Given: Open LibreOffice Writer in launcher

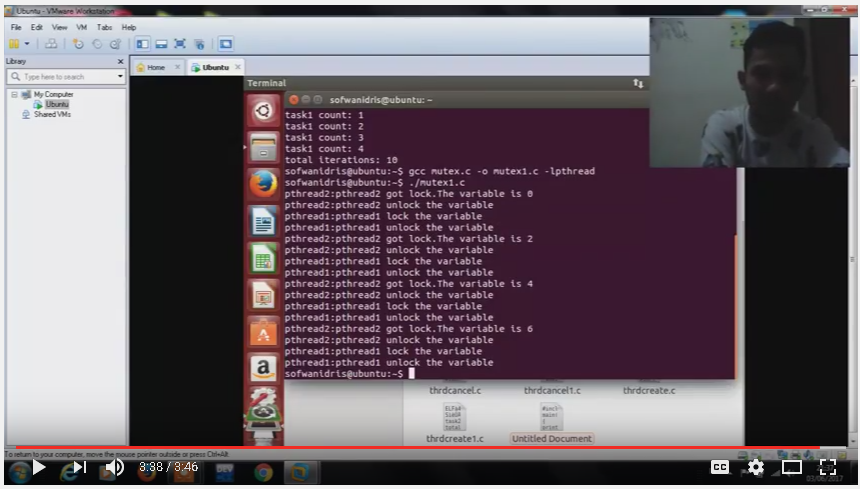Looking at the screenshot, I should [x=263, y=221].
